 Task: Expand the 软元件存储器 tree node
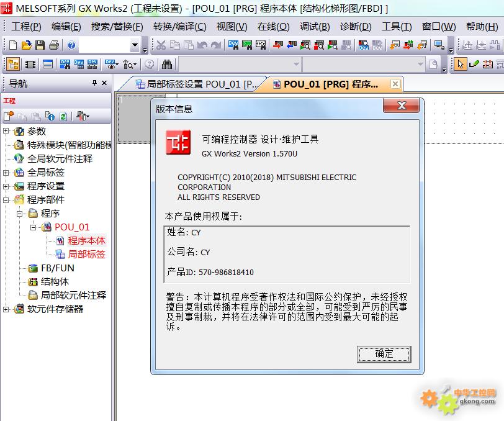(6, 309)
